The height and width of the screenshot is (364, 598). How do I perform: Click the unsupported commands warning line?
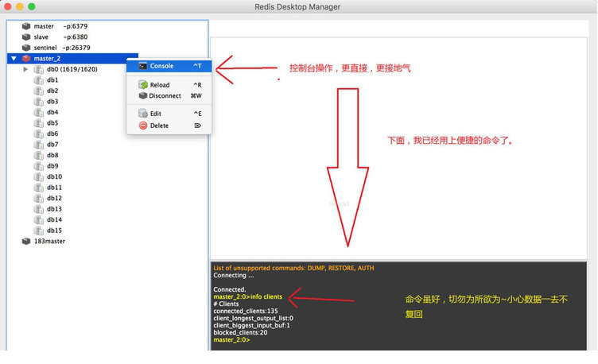[x=293, y=269]
